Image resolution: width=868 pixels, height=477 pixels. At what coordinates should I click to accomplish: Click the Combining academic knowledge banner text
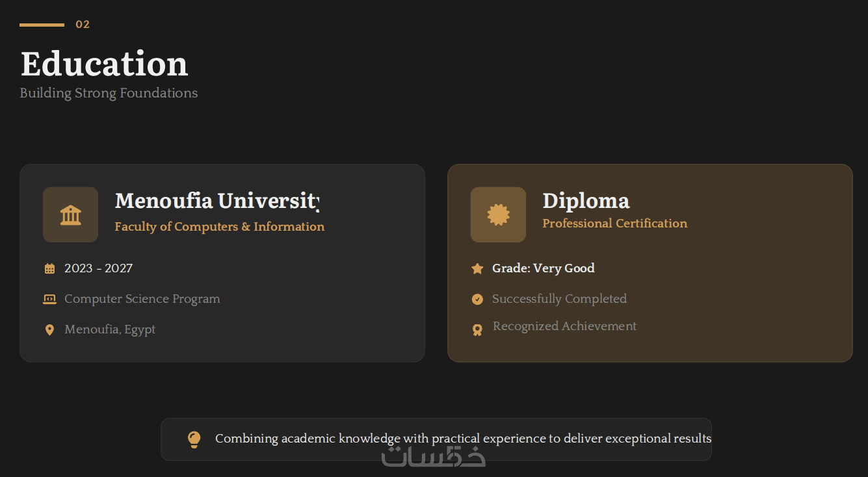[x=463, y=439]
